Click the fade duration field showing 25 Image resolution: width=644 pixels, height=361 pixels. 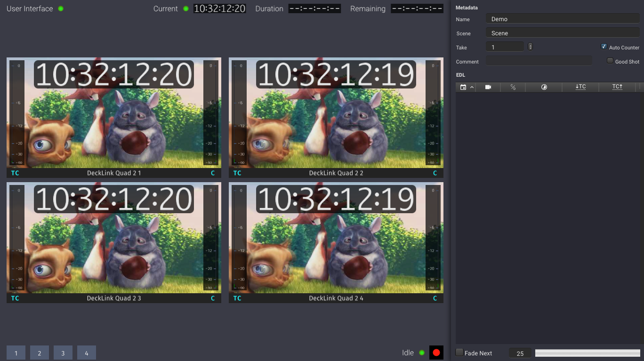pos(520,353)
